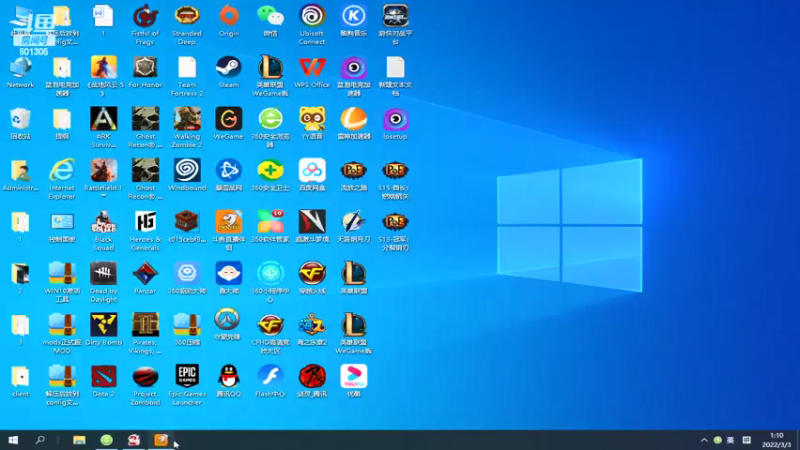Expand the system tray hidden icons chevron
800x450 pixels.
(x=704, y=440)
